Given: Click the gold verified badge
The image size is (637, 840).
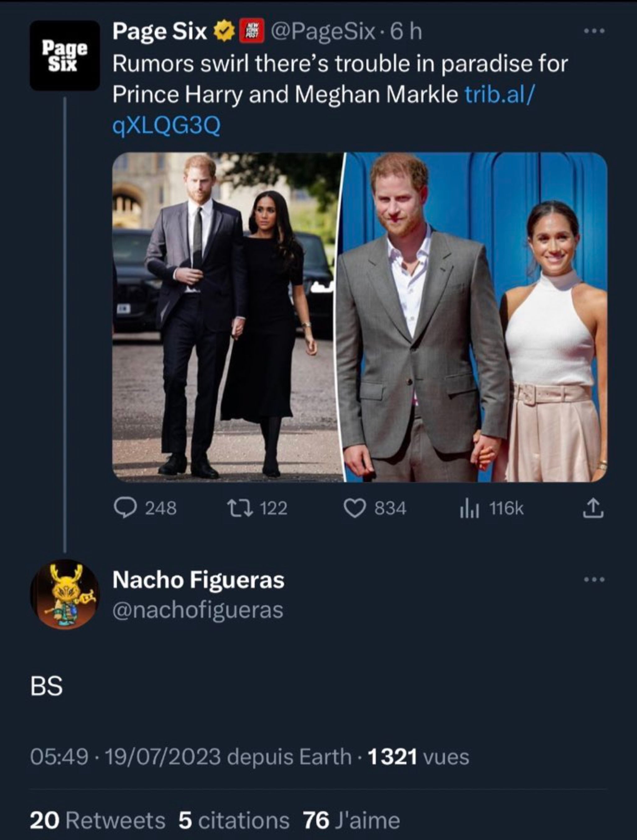Looking at the screenshot, I should point(224,31).
